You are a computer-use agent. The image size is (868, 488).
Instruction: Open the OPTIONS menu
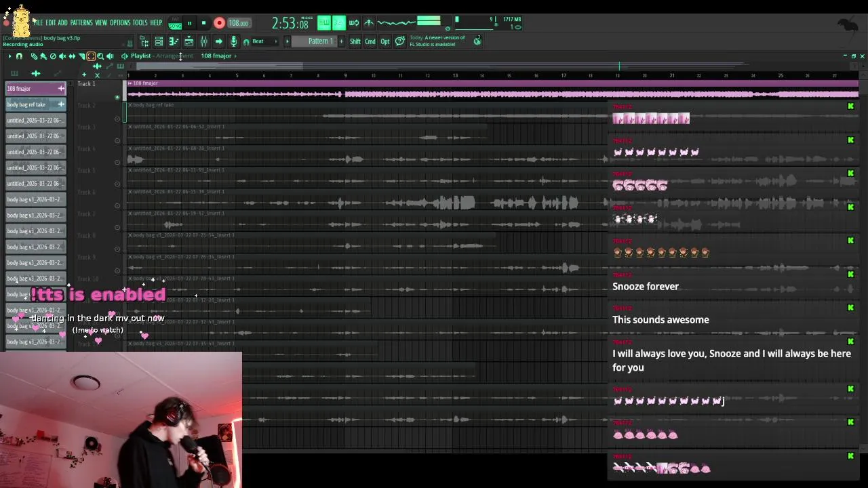click(x=120, y=23)
